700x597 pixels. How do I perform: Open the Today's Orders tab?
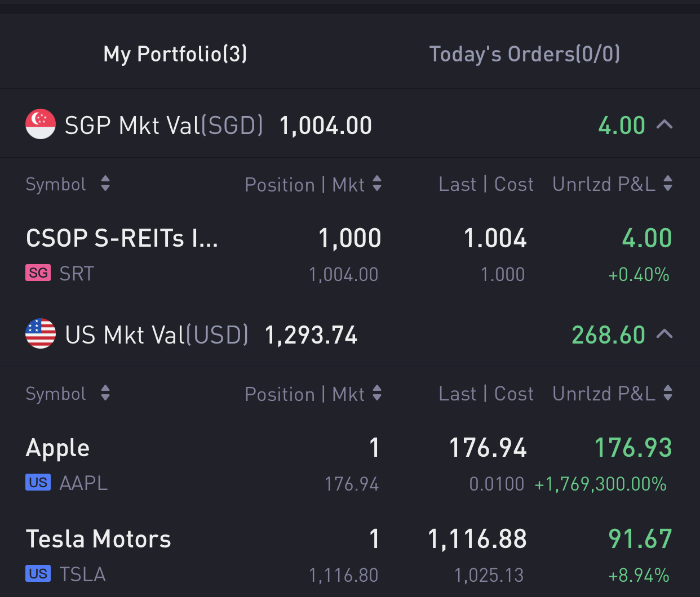(x=525, y=54)
